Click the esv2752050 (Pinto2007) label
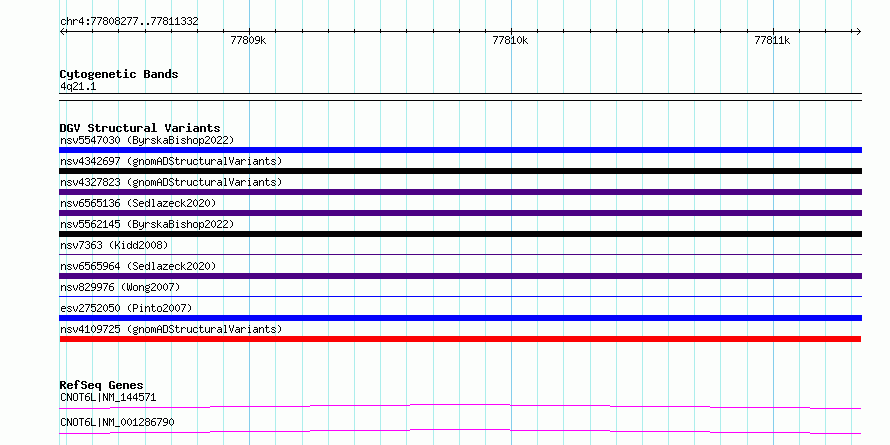The width and height of the screenshot is (890, 445). point(126,308)
